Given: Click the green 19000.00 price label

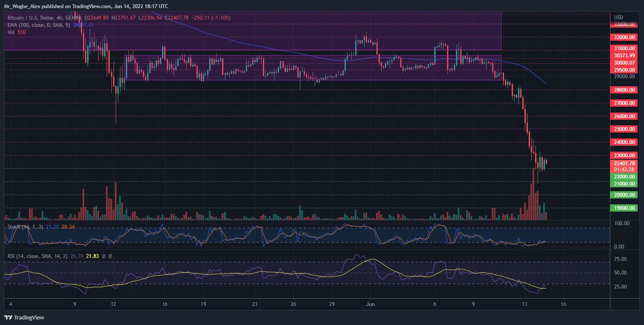Looking at the screenshot, I should click(624, 208).
